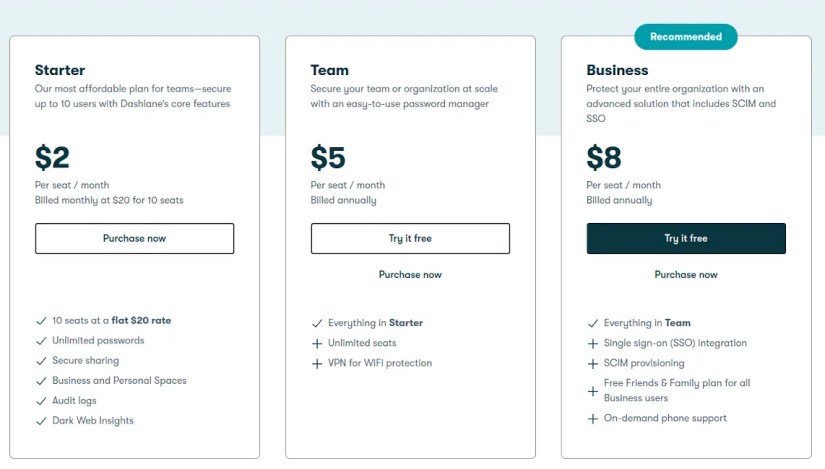The width and height of the screenshot is (825, 469).
Task: Click checkmark icon beside Everything in Team
Action: [x=593, y=323]
